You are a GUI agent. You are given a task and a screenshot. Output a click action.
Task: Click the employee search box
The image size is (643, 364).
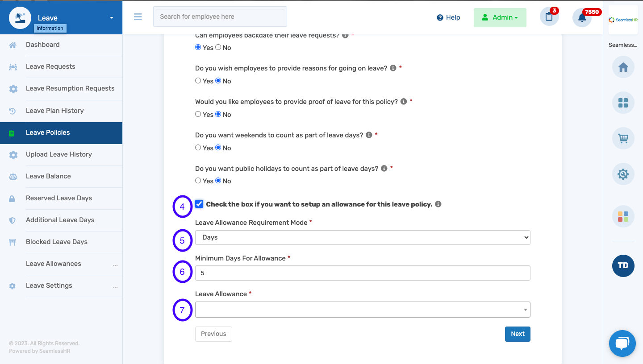point(220,17)
